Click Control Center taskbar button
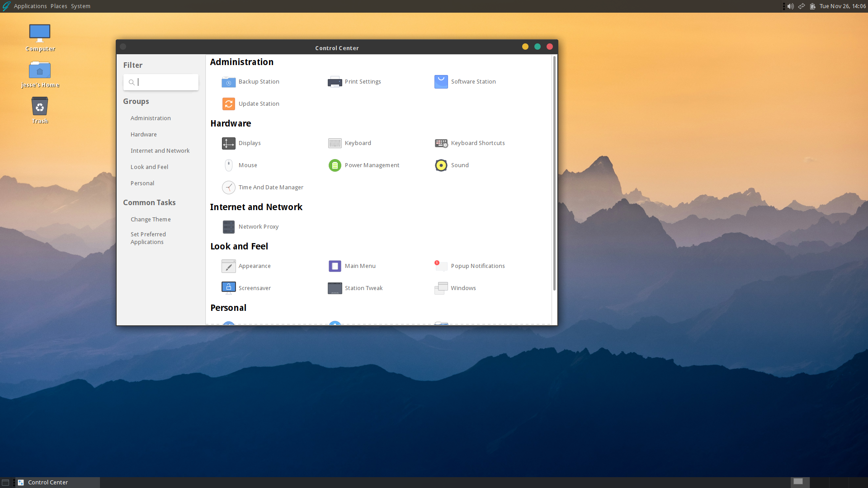Viewport: 868px width, 488px height. 58,483
